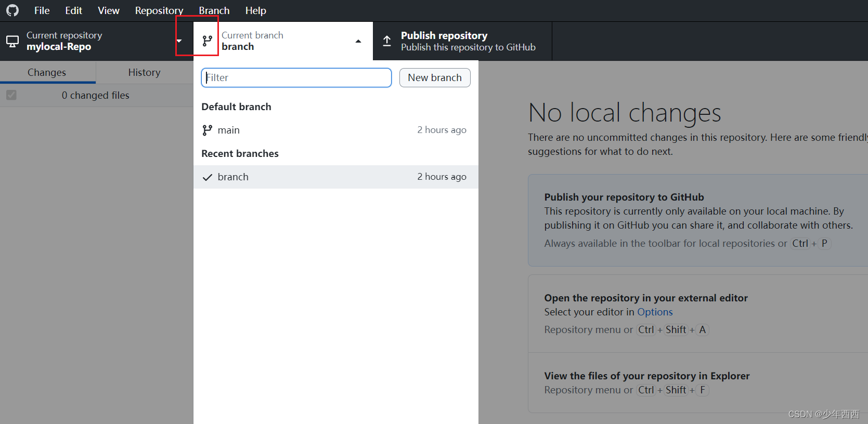Click the Ctrl + P shortcut hint
Image resolution: width=868 pixels, height=424 pixels.
[811, 243]
